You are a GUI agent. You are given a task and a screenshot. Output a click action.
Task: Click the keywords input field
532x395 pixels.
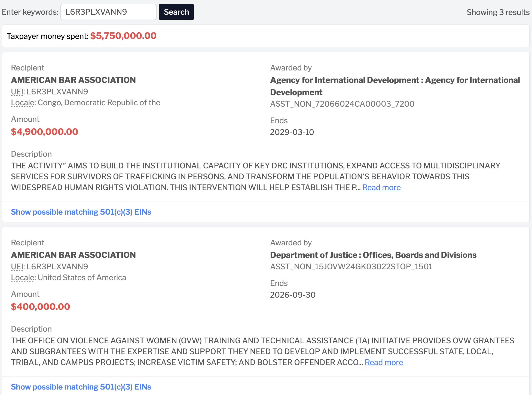click(x=108, y=12)
